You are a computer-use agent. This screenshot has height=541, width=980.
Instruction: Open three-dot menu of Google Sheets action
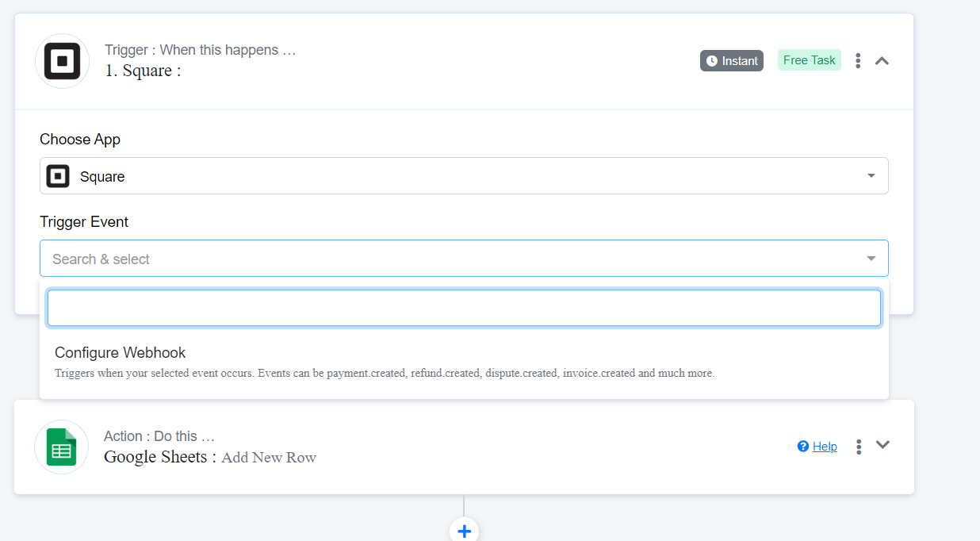pyautogui.click(x=858, y=447)
